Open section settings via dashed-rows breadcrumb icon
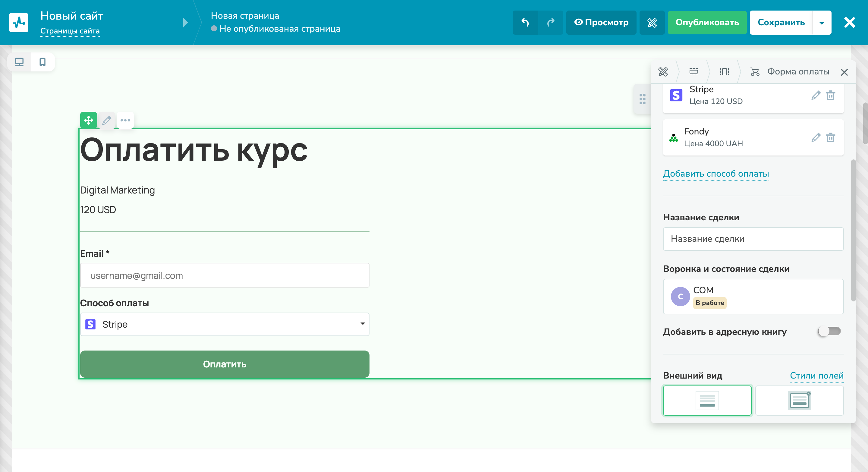This screenshot has width=868, height=472. click(694, 72)
